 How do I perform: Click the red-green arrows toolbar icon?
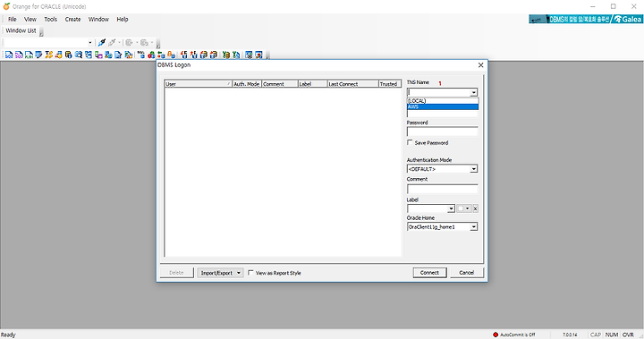pyautogui.click(x=161, y=55)
